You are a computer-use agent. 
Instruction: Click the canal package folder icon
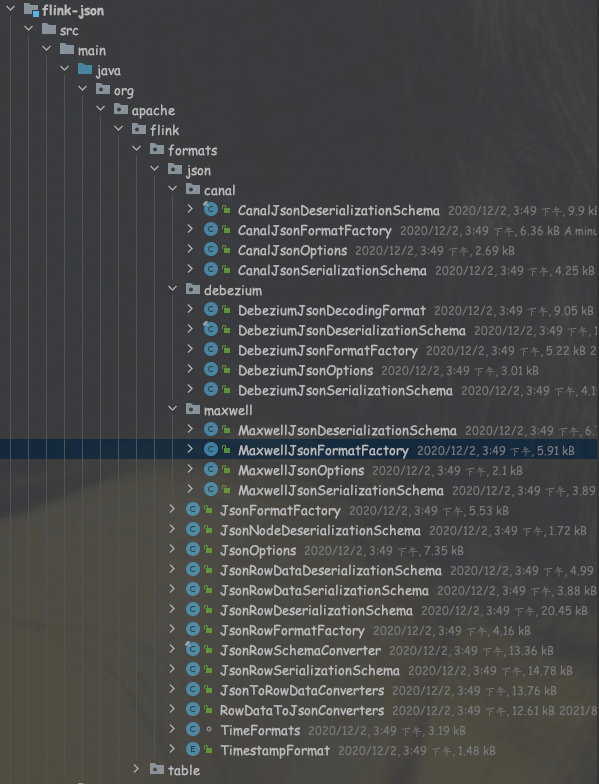tap(193, 189)
